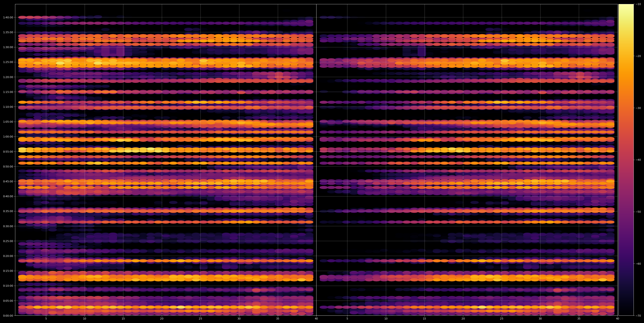Click the 1:15:00 y-axis time label
This screenshot has width=644, height=323.
click(x=8, y=92)
